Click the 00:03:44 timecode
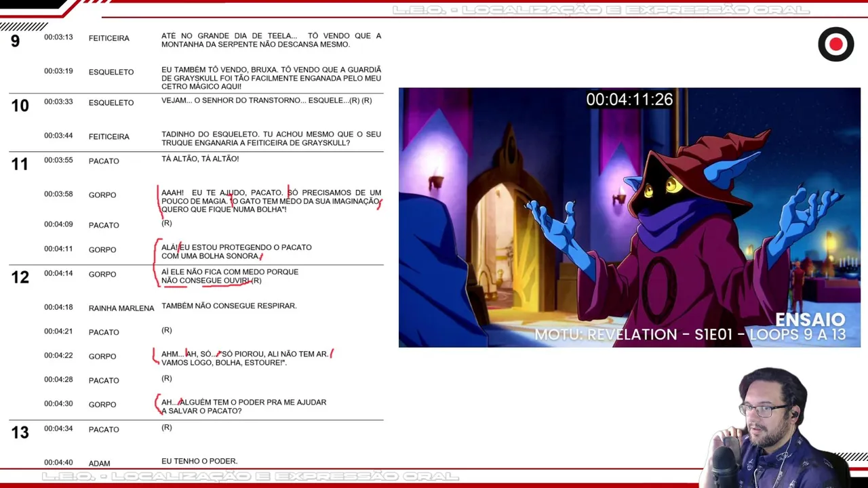The height and width of the screenshot is (488, 868). point(58,136)
